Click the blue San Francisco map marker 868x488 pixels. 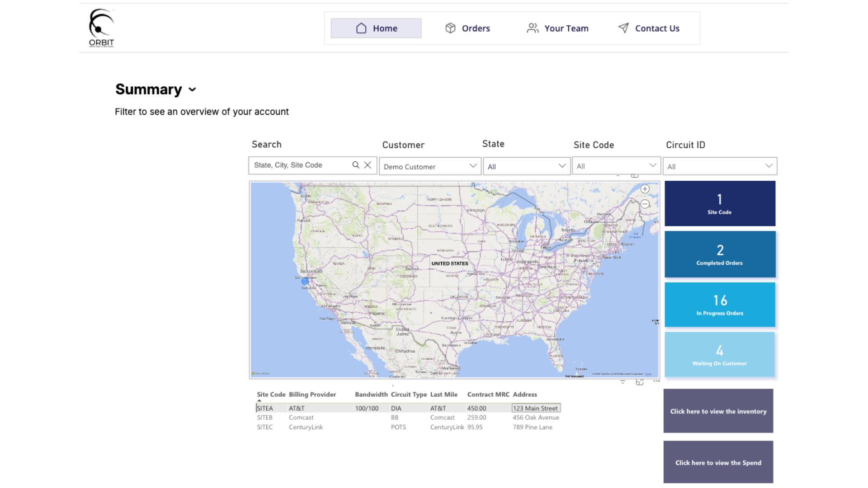tap(305, 281)
